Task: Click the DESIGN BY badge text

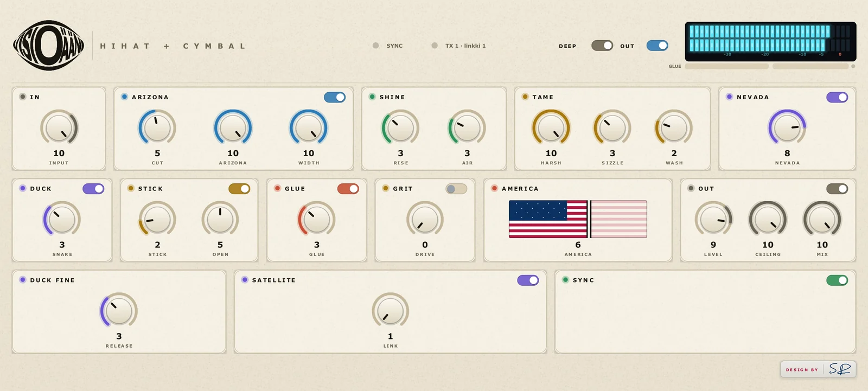Action: point(802,370)
